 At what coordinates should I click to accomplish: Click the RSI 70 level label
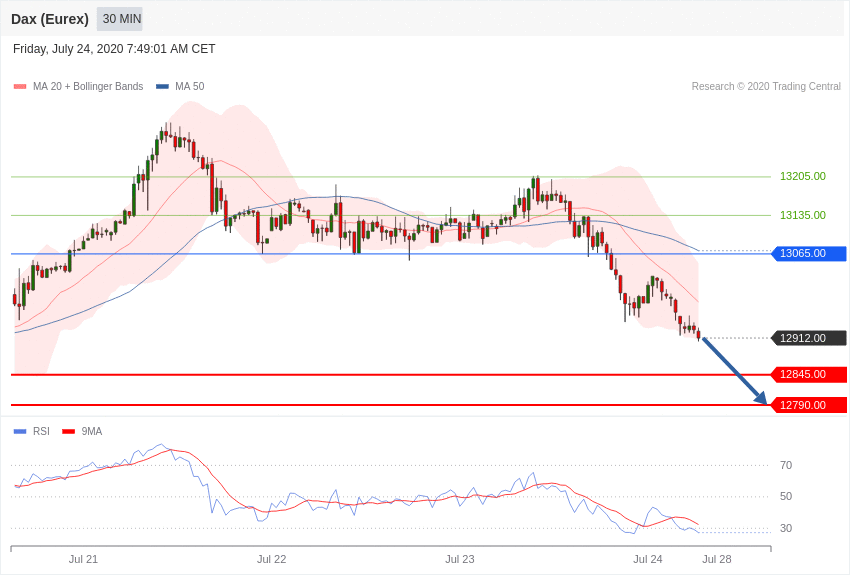pyautogui.click(x=786, y=465)
